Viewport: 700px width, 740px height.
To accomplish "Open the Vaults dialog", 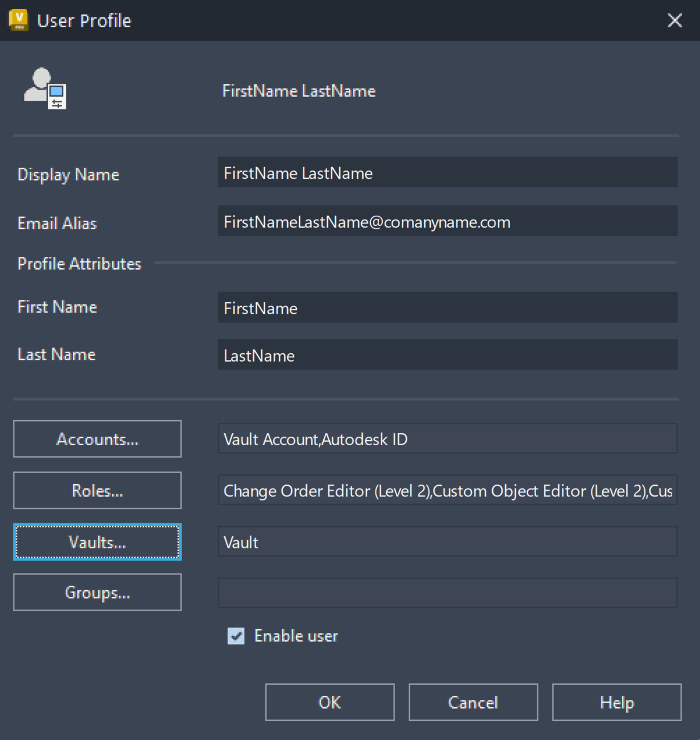I will pos(97,542).
